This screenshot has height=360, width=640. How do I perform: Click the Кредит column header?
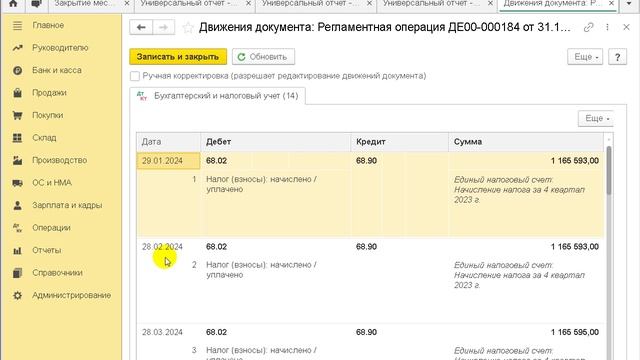coord(400,142)
